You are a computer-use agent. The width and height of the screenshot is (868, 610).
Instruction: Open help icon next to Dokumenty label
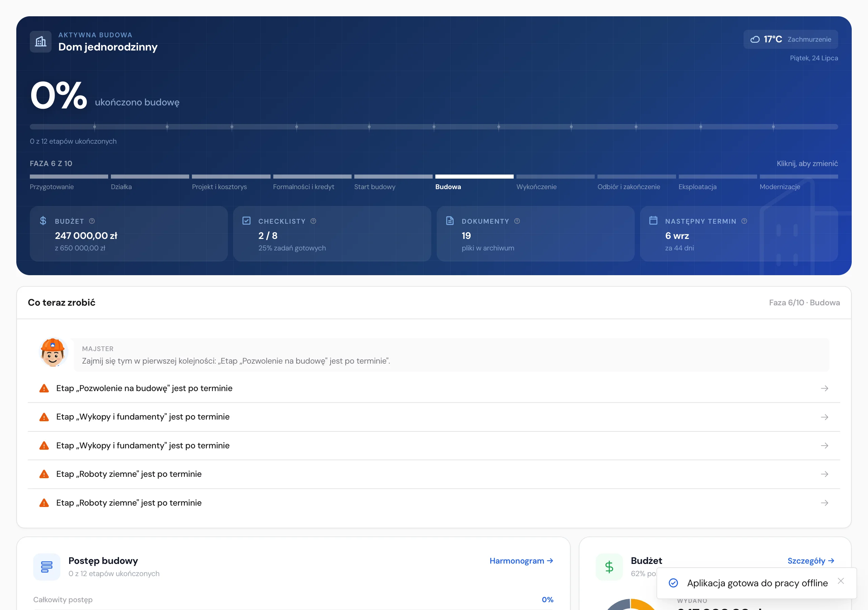[517, 221]
